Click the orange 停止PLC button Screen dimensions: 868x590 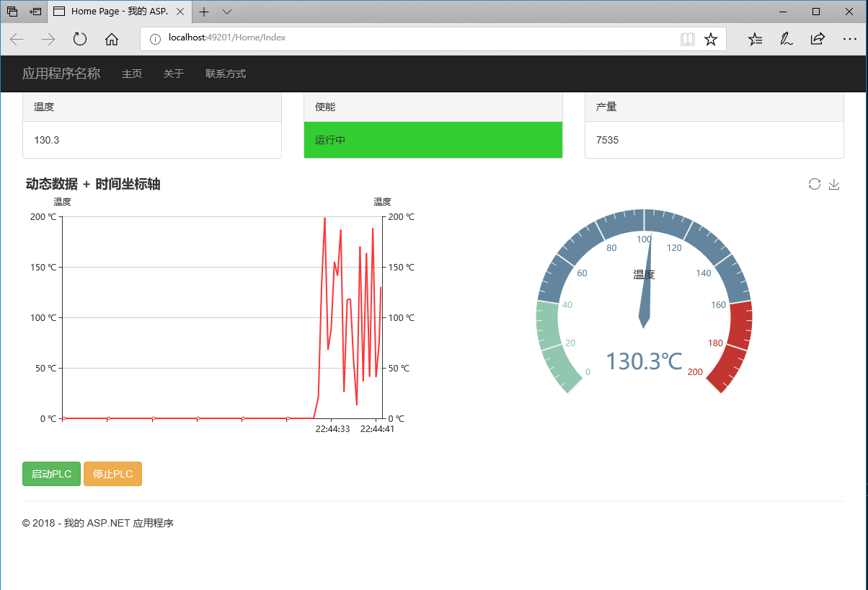(113, 474)
